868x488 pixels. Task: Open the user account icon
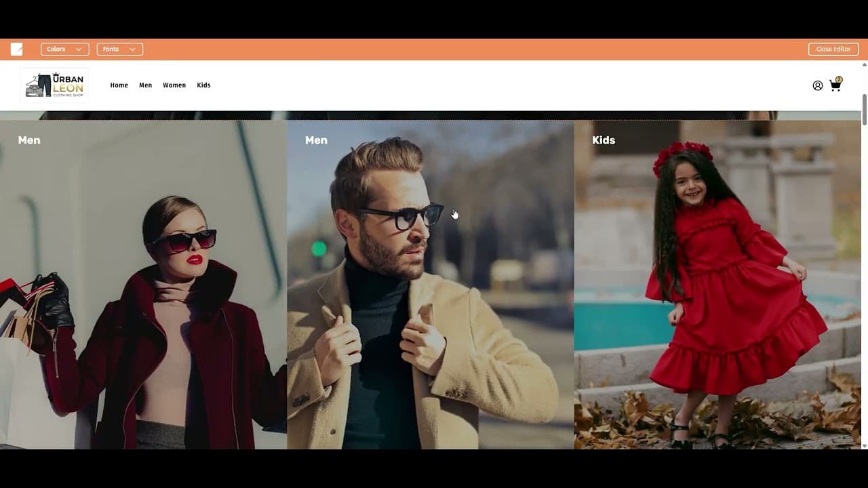click(x=818, y=85)
